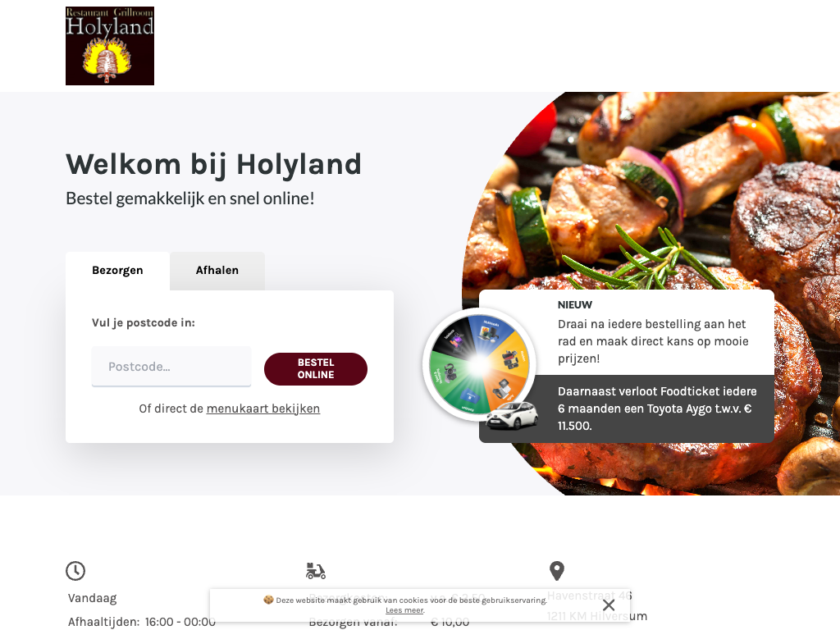Open the Lees meer cookie link
Image resolution: width=840 pixels, height=630 pixels.
(x=404, y=610)
